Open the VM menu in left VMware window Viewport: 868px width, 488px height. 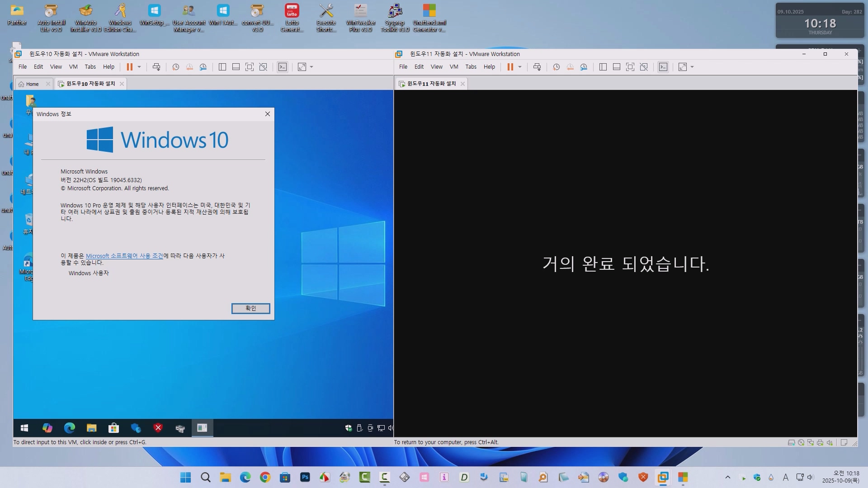click(73, 67)
